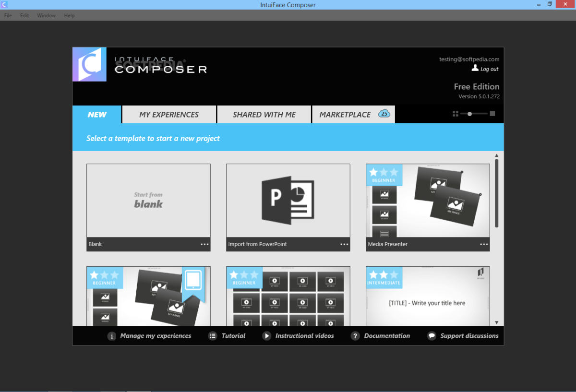Screen dimensions: 576x392
Task: Click the play icon for Instructional videos
Action: pyautogui.click(x=267, y=336)
